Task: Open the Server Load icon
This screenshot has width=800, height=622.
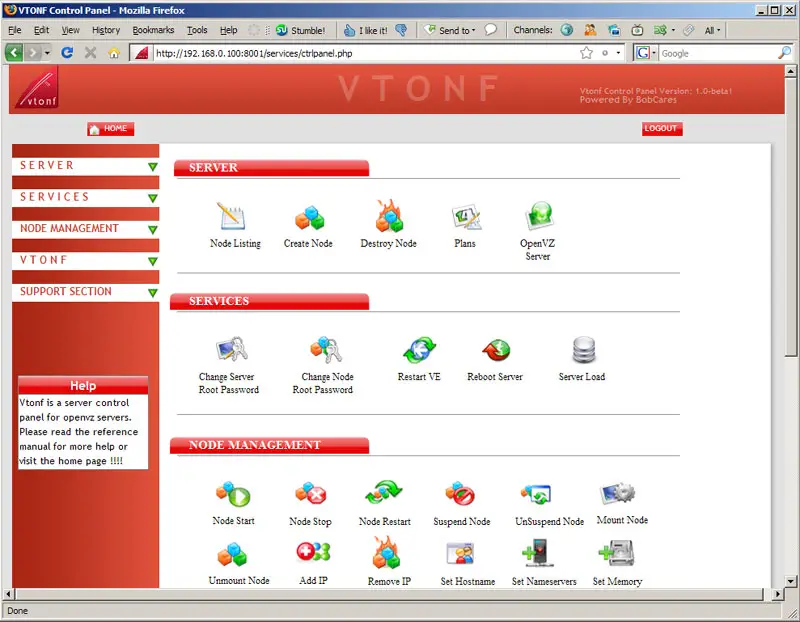Action: (584, 350)
